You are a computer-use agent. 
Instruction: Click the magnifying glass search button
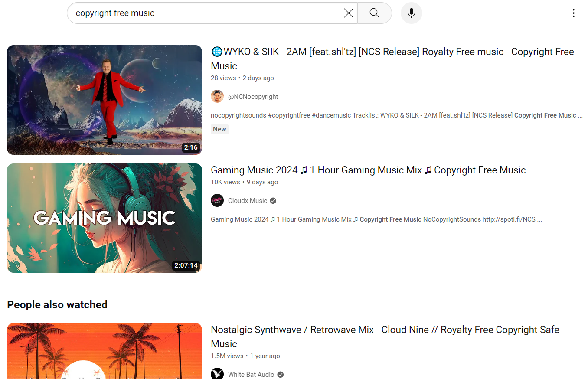(375, 13)
